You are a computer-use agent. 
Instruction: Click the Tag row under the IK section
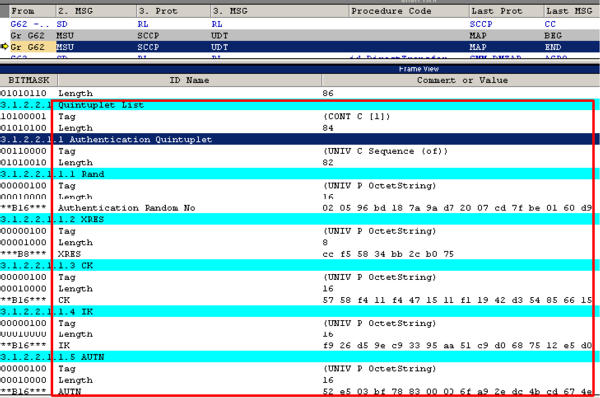(300, 323)
